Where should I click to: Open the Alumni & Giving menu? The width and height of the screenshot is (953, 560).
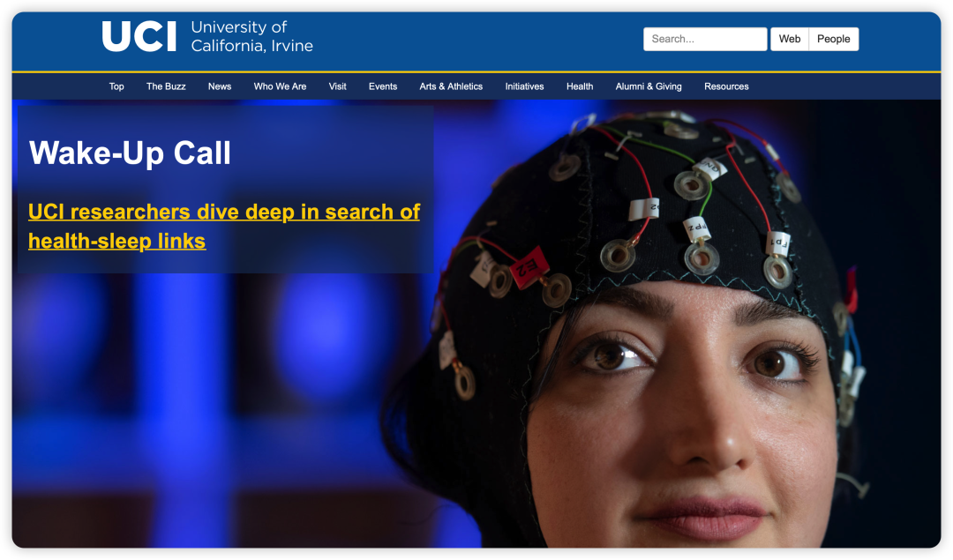[x=649, y=86]
